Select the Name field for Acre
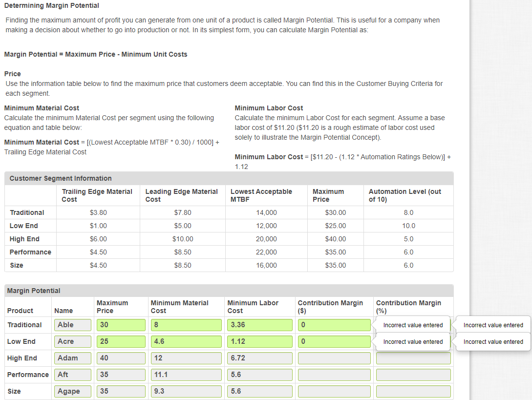Screen dimensions: 532x400 [72, 341]
